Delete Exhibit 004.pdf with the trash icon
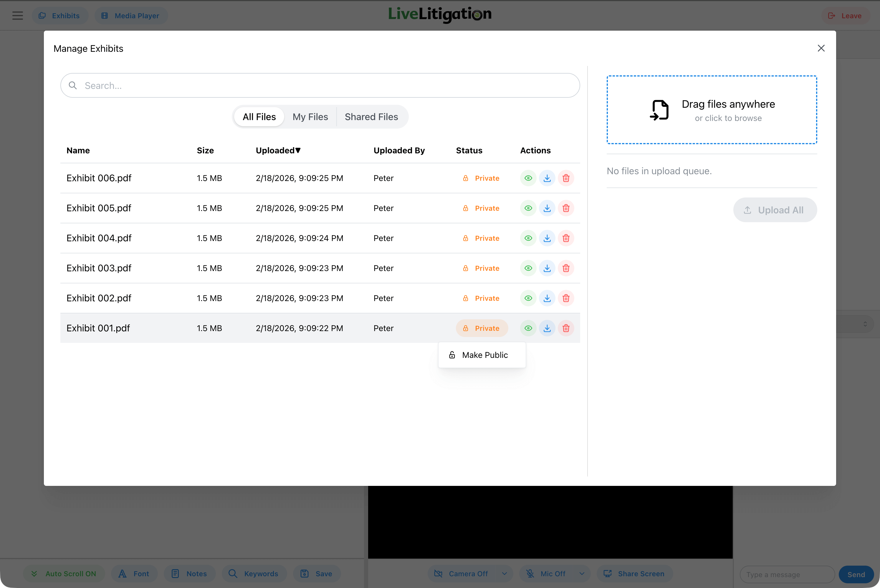 click(x=566, y=238)
